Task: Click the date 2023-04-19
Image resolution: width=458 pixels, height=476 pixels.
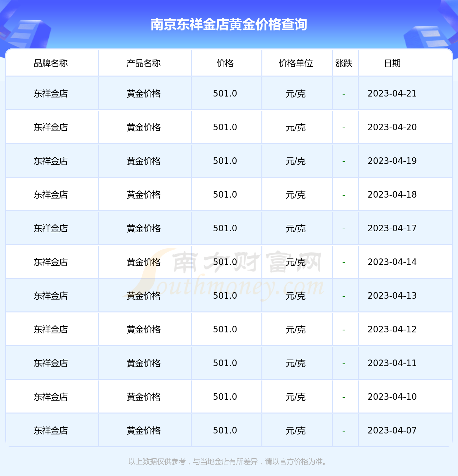Action: 392,161
